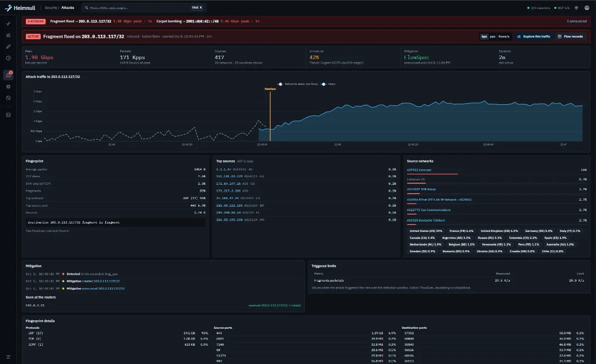Click the Comcast share bar
The width and height of the screenshot is (596, 364).
432,174
